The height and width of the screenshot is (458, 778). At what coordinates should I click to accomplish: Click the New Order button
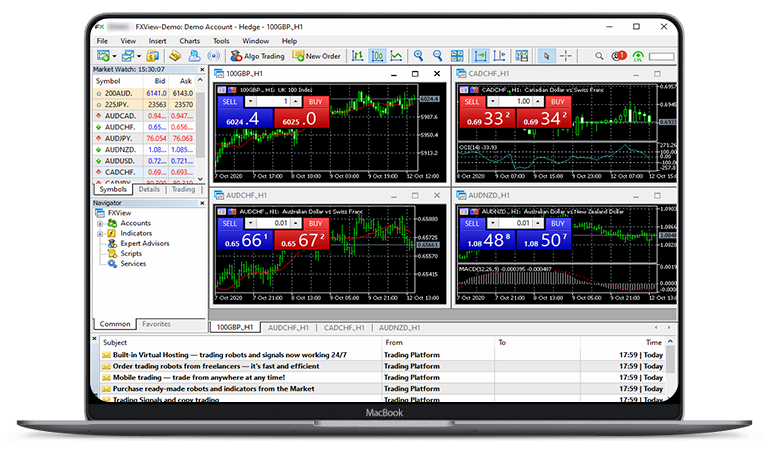coord(317,56)
